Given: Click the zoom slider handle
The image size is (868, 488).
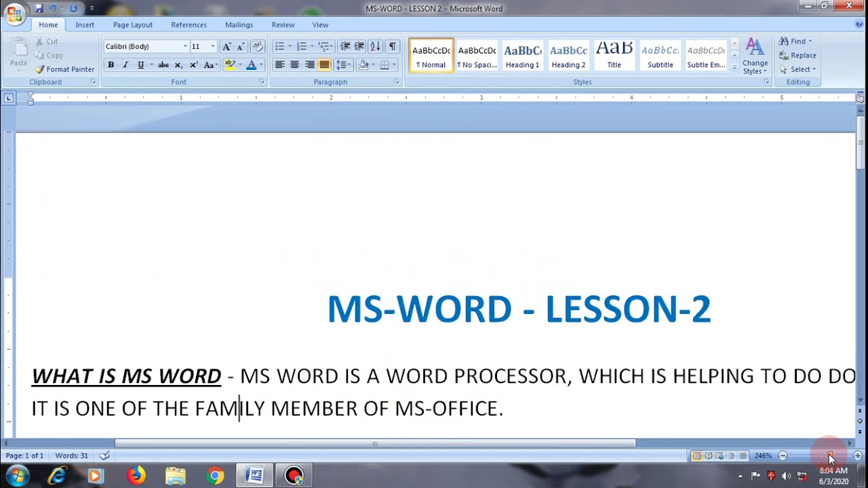Looking at the screenshot, I should point(830,455).
